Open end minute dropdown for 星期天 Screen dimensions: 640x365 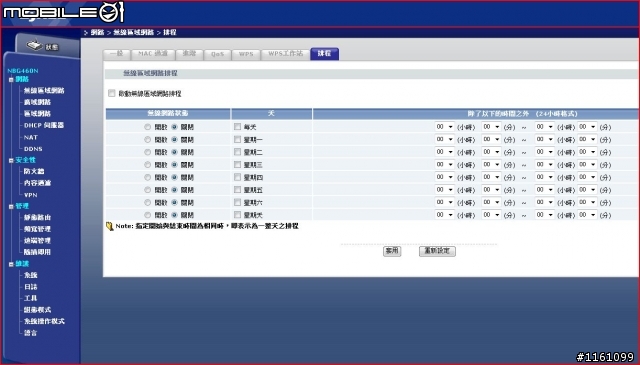(x=587, y=215)
